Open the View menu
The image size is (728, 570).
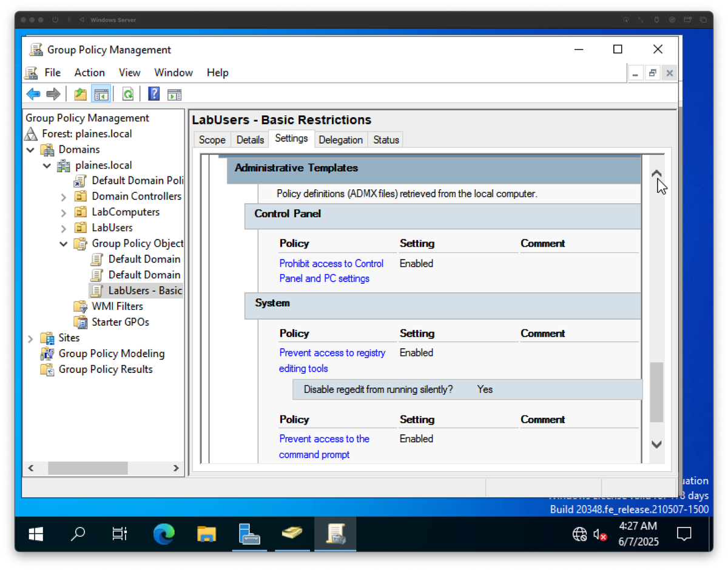click(x=129, y=73)
